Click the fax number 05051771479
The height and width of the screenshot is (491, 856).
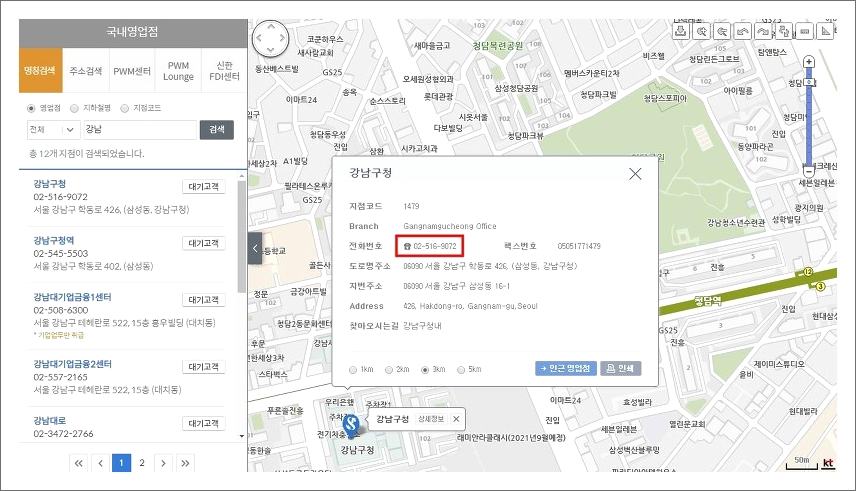579,246
